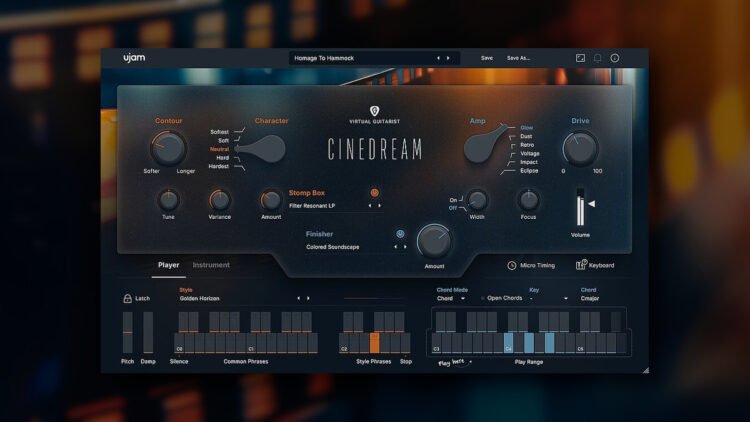
Task: Click the window resize corner handle
Action: click(645, 370)
